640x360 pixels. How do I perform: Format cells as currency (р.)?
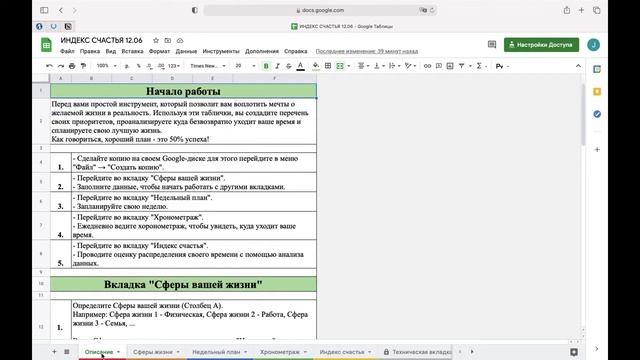tap(127, 66)
